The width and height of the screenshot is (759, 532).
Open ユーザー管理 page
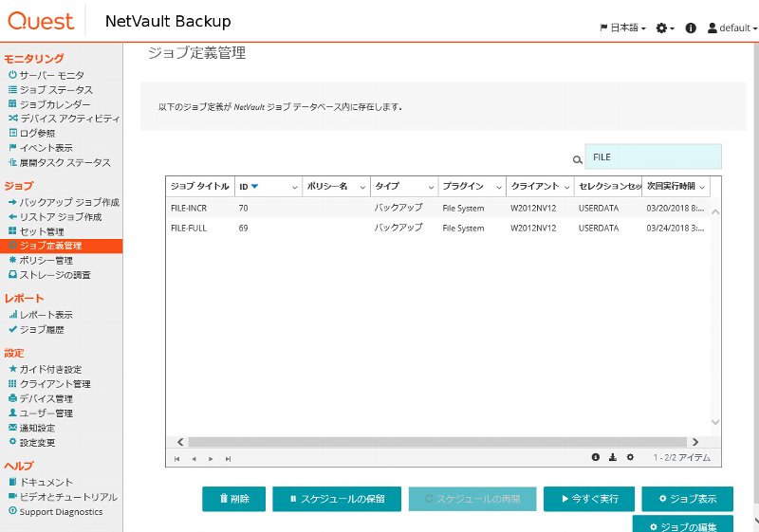pyautogui.click(x=41, y=413)
